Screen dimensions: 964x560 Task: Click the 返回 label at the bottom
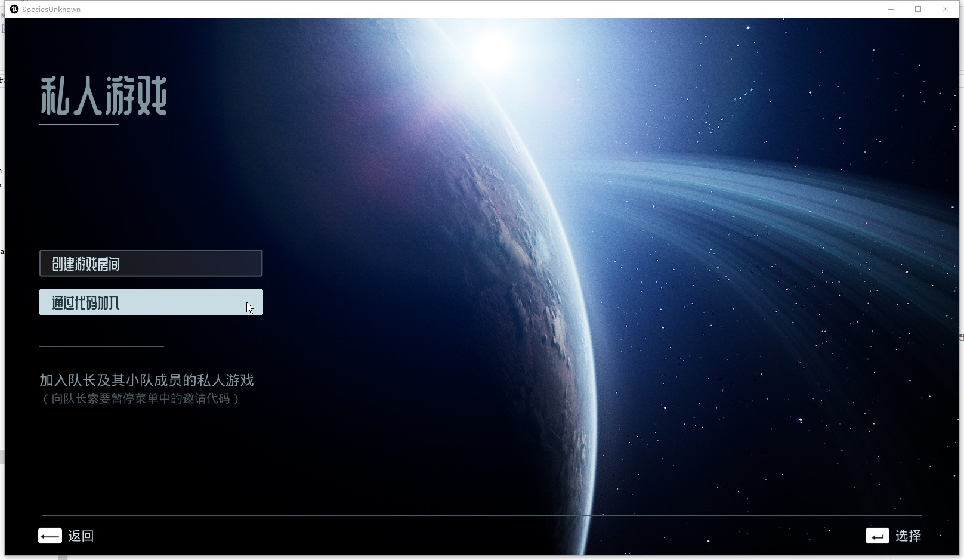pos(81,536)
